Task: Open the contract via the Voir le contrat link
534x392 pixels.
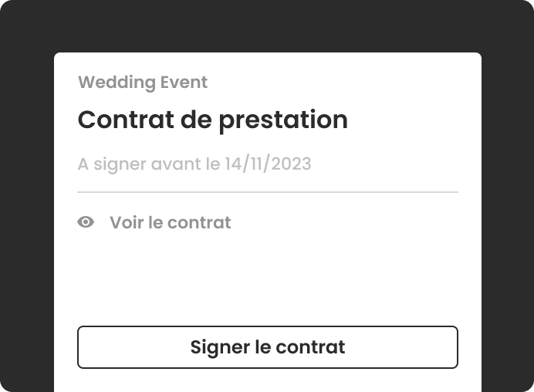Action: (x=171, y=222)
